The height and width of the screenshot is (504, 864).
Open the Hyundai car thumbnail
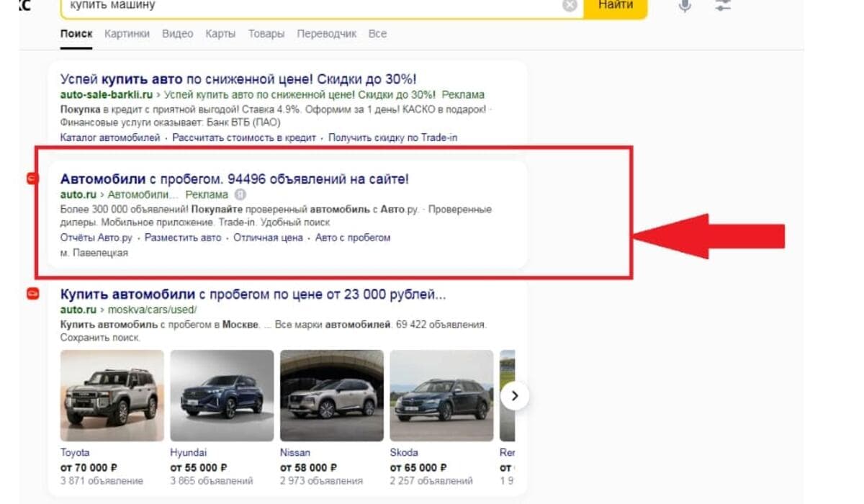click(222, 395)
